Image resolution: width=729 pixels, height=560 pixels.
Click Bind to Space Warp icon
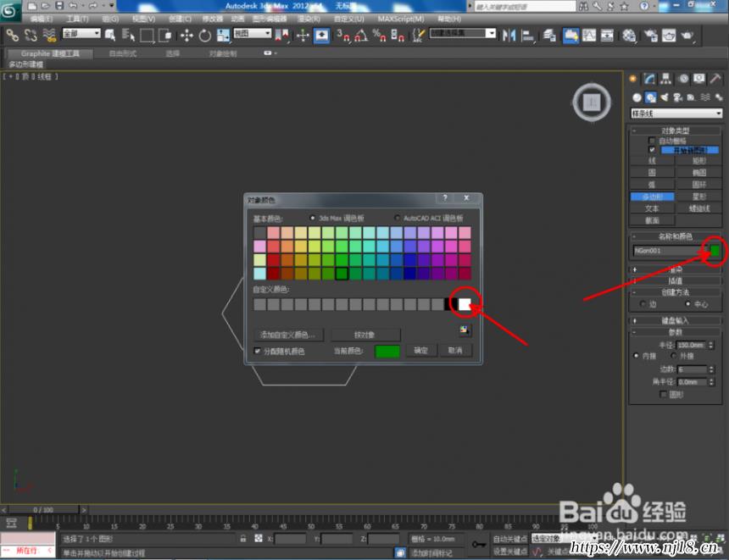pyautogui.click(x=49, y=35)
